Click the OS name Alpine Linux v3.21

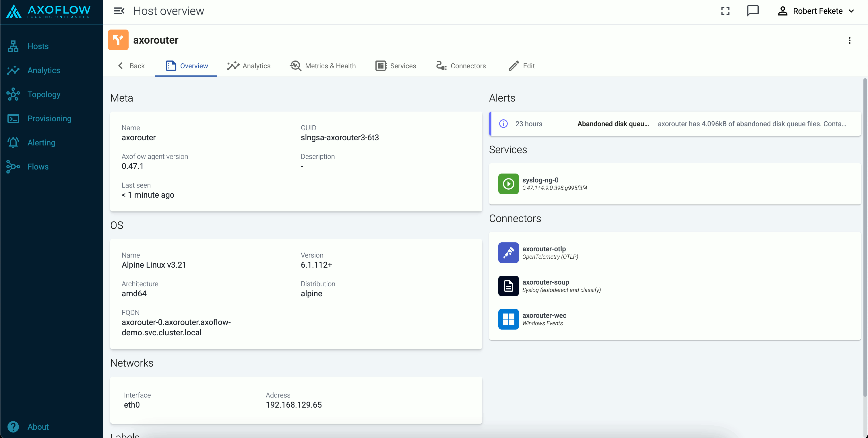(154, 265)
